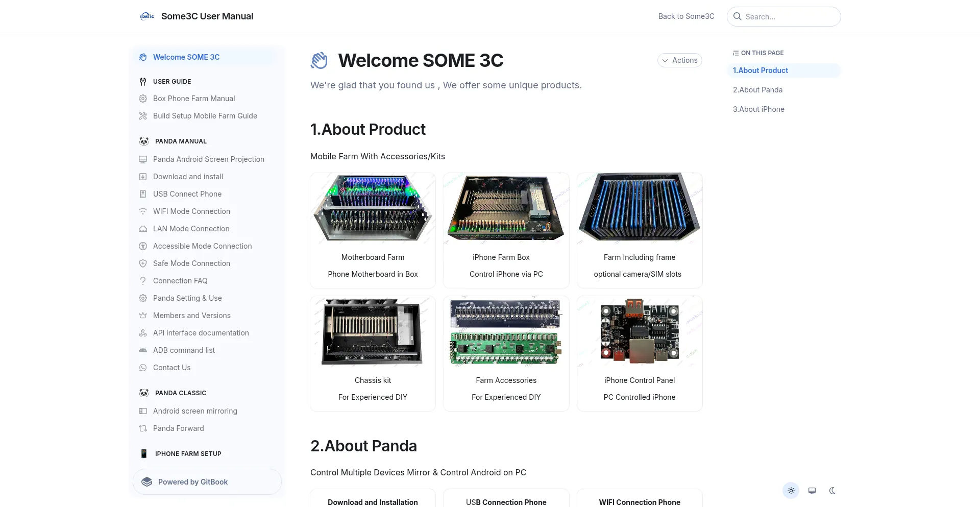Viewport: 980px width, 507px height.
Task: Open the Chassis kit product card image
Action: point(373,331)
